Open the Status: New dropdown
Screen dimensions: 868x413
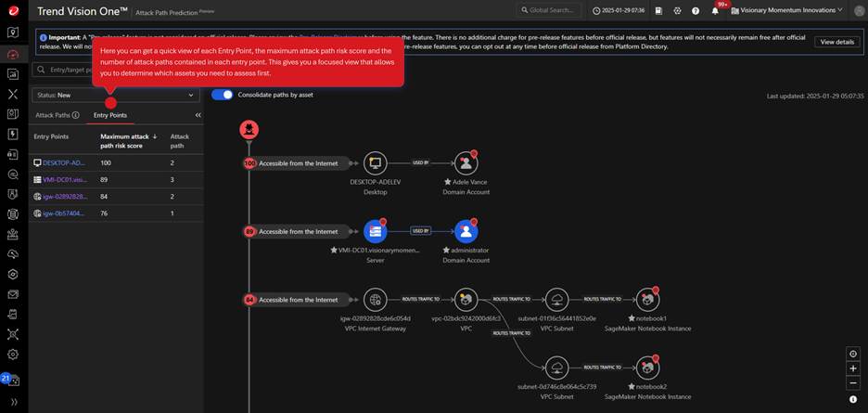click(x=116, y=95)
